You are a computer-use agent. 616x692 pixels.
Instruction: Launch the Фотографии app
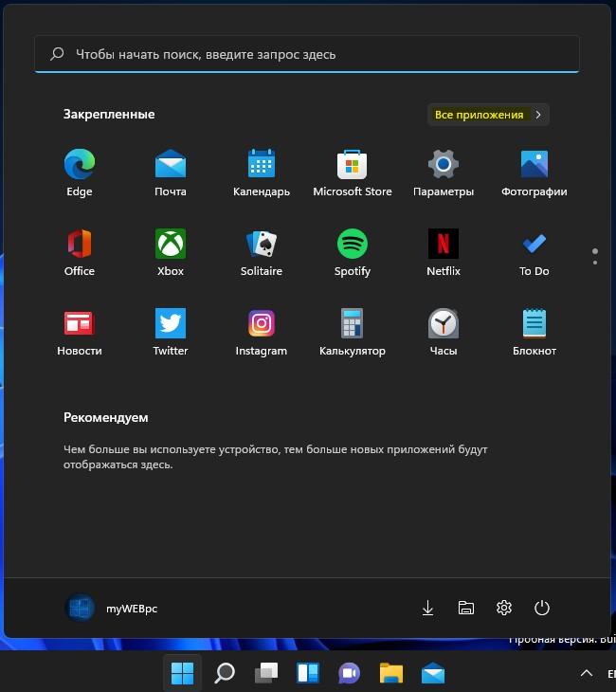[x=534, y=173]
